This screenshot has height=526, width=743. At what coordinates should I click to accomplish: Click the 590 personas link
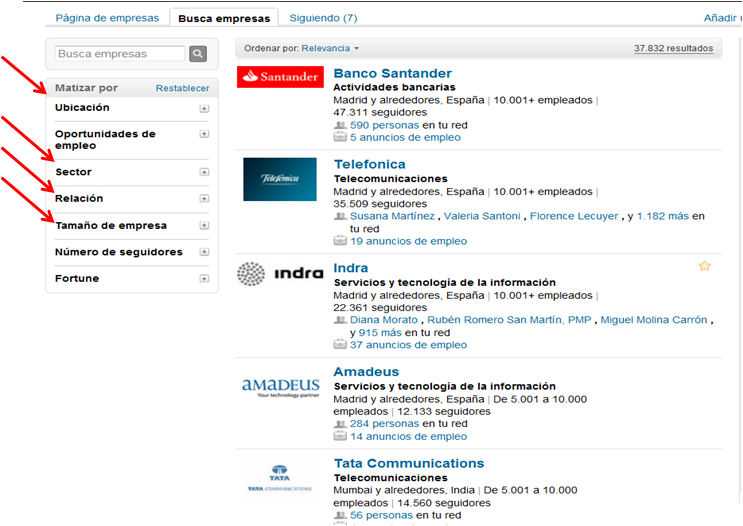click(x=385, y=125)
